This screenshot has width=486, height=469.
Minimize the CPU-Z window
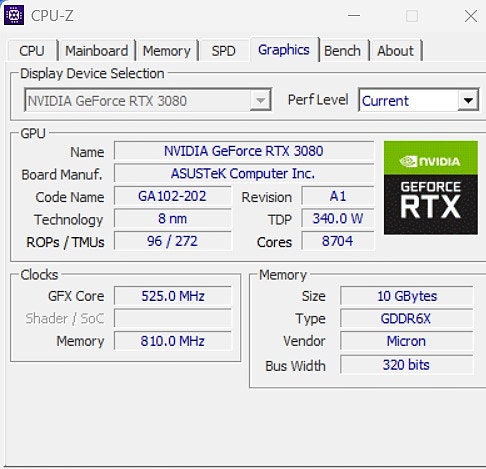354,16
